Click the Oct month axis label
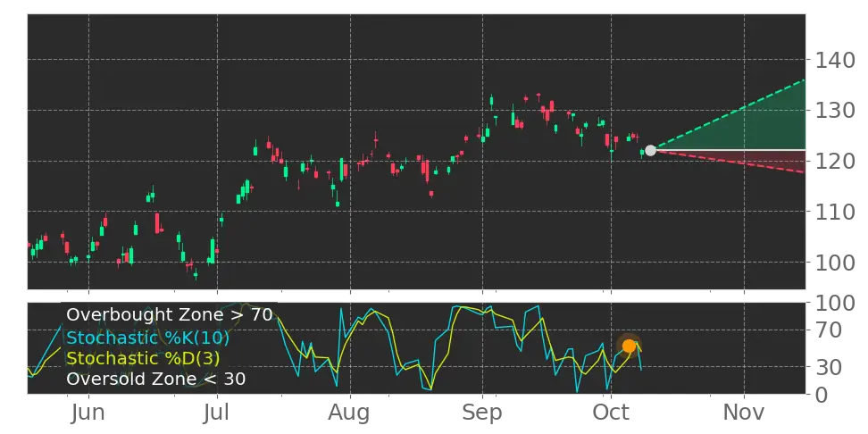The height and width of the screenshot is (434, 868). tap(611, 413)
